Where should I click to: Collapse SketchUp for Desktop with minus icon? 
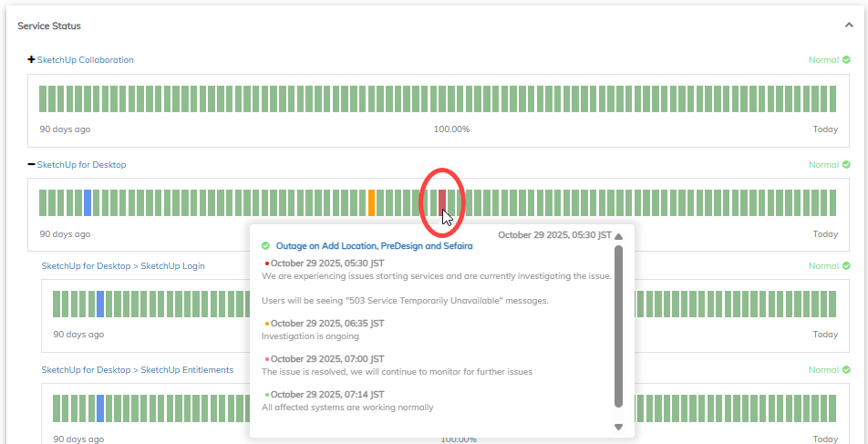tap(32, 165)
